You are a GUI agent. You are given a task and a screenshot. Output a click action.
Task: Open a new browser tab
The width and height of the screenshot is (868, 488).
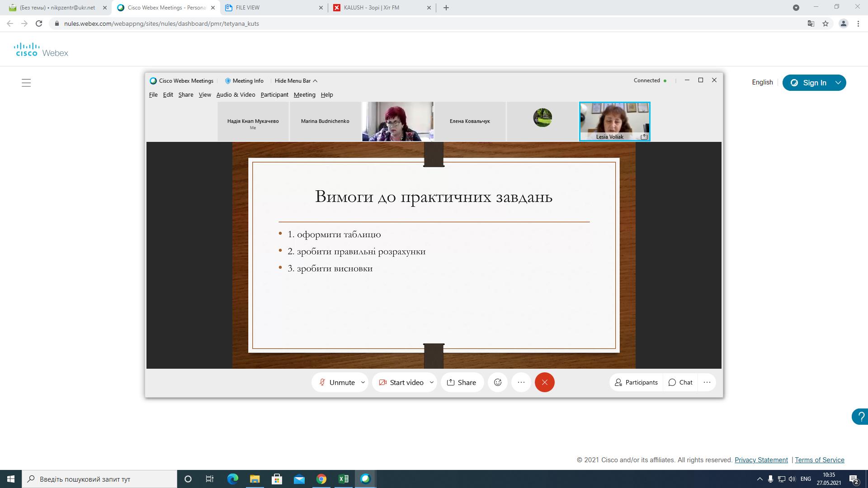point(446,8)
